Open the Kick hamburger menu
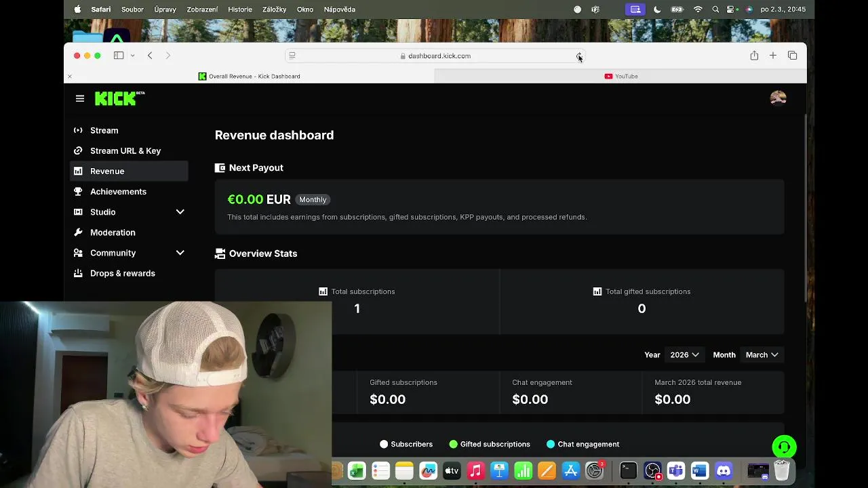 80,98
